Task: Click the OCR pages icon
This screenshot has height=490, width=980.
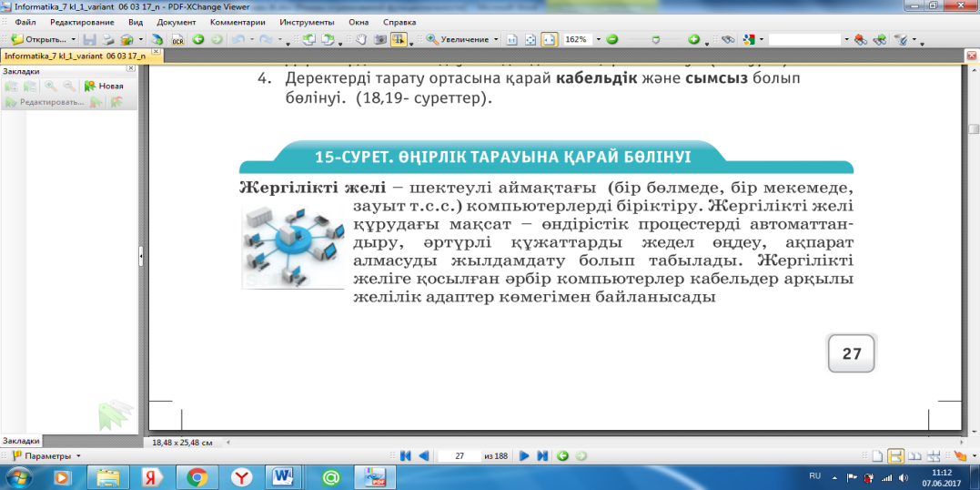Action: 178,39
